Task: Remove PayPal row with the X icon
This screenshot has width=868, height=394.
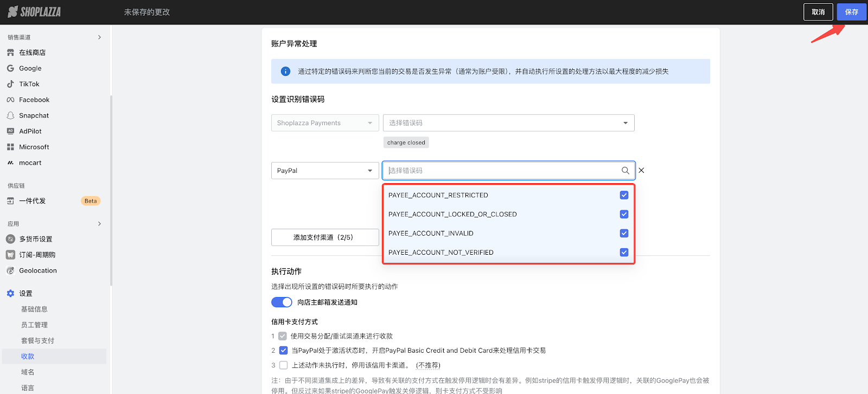Action: (641, 171)
